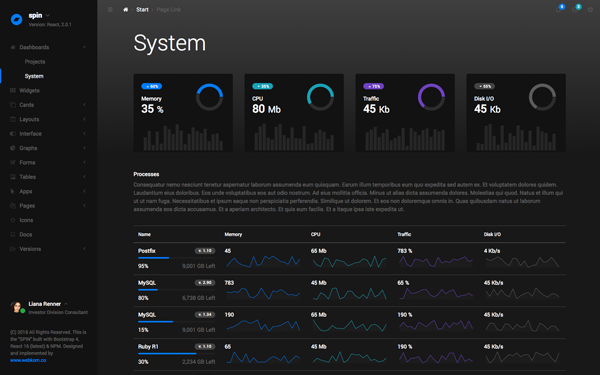600x375 pixels.
Task: Click the purple badge above Traffic
Action: (x=373, y=86)
